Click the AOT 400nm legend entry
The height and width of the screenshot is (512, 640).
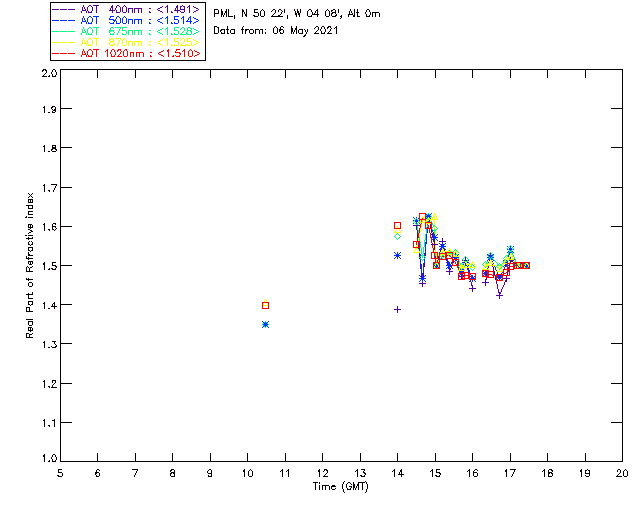pyautogui.click(x=126, y=9)
